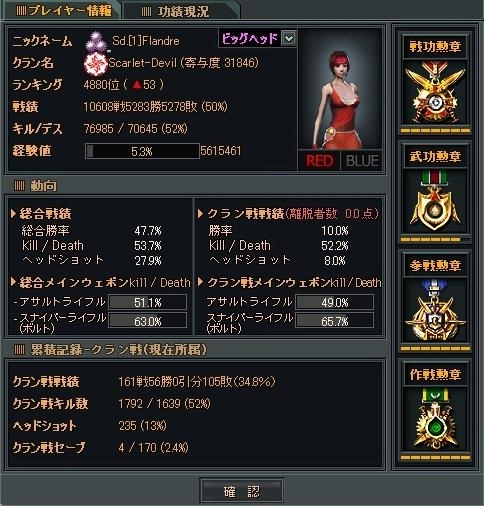
Task: Click the 確認 confirm button
Action: 242,491
